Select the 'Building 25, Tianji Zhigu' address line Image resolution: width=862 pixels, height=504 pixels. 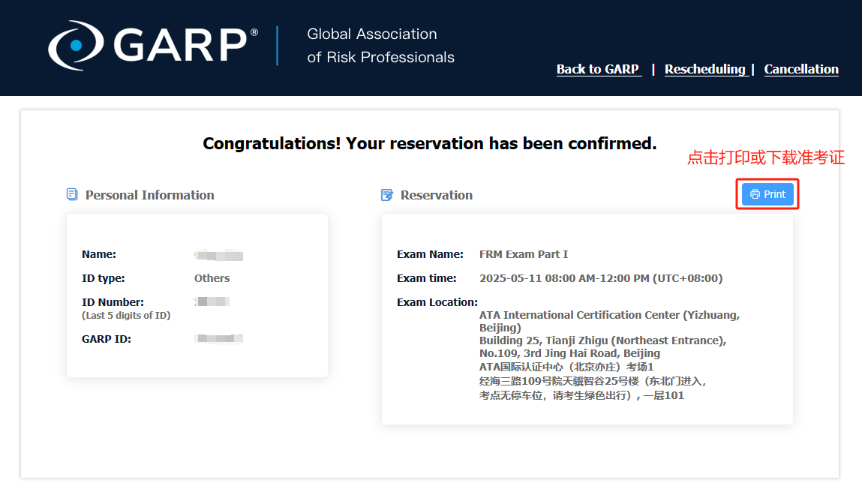coord(602,340)
